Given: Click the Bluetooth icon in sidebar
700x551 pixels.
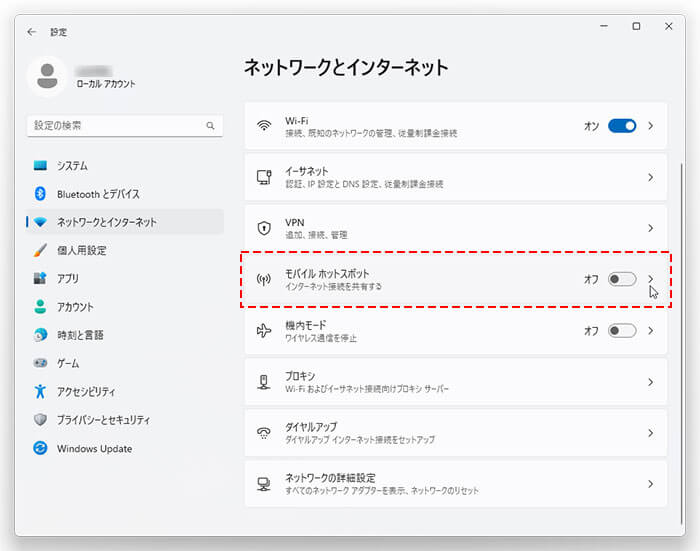Looking at the screenshot, I should tap(40, 194).
